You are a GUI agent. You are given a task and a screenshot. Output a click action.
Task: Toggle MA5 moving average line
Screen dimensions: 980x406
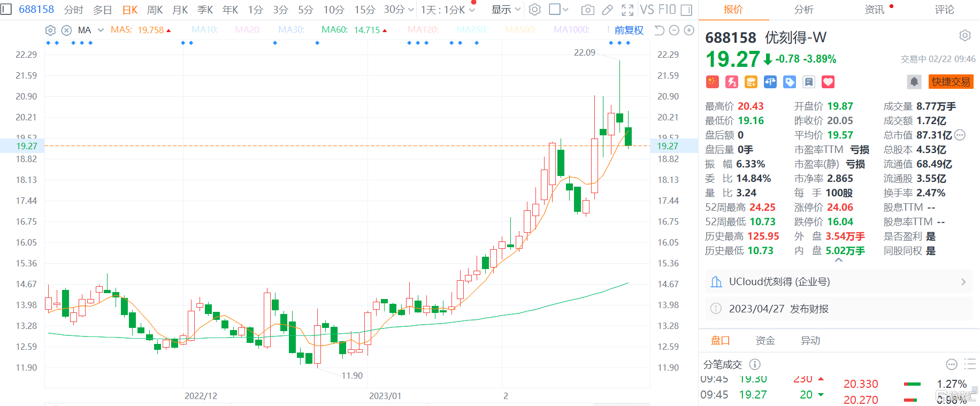point(141,30)
